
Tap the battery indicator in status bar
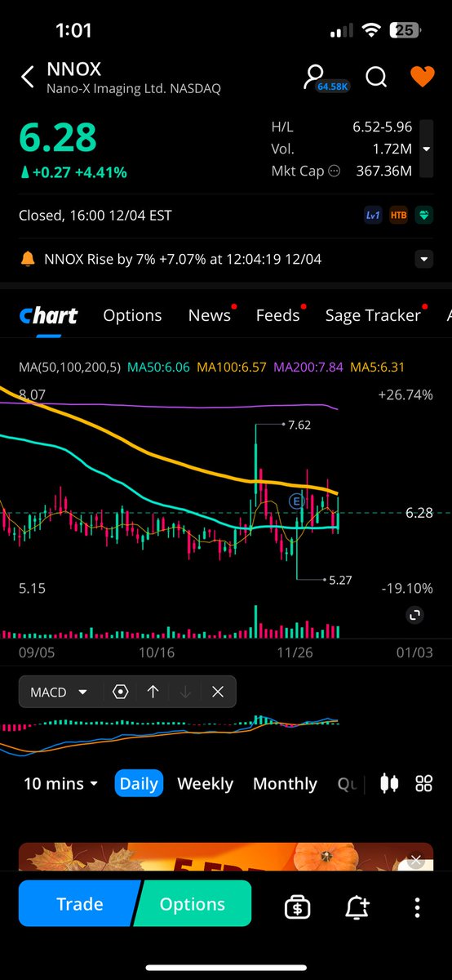coord(405,30)
